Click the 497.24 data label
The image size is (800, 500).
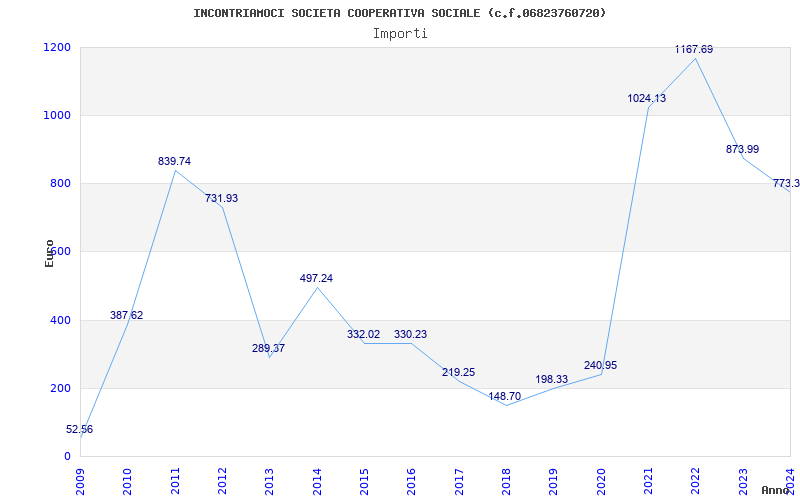pyautogui.click(x=316, y=279)
